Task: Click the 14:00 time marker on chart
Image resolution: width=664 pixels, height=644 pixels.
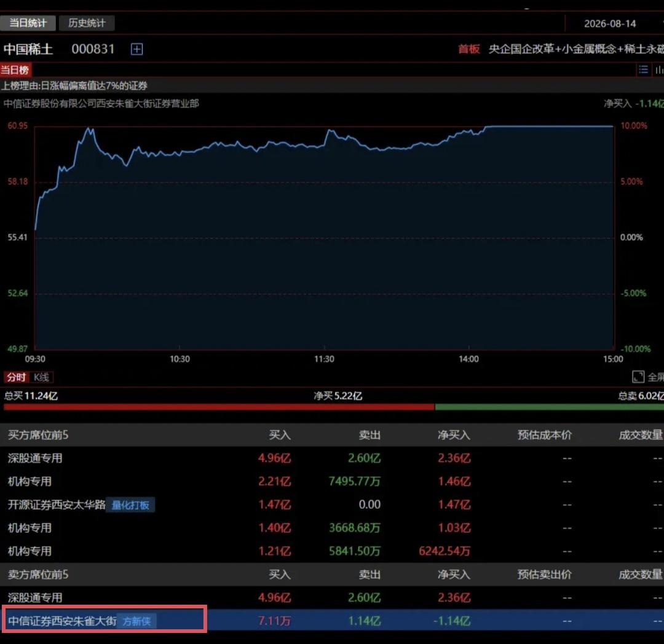Action: click(468, 359)
